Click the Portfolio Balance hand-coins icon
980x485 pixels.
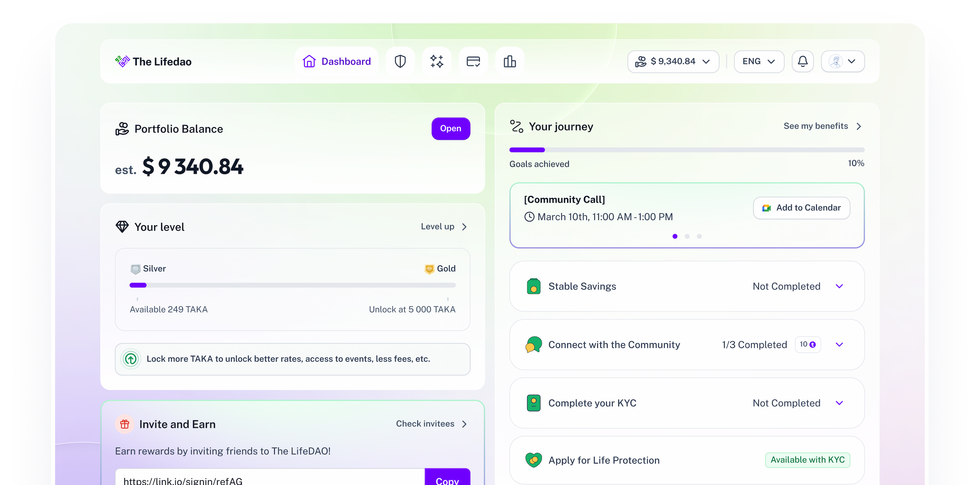(x=122, y=129)
